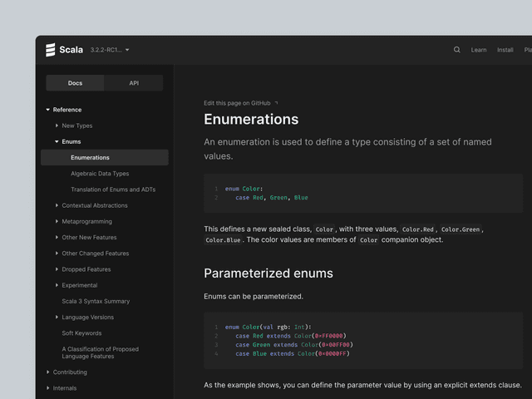
Task: Go to the Learn page
Action: (479, 50)
